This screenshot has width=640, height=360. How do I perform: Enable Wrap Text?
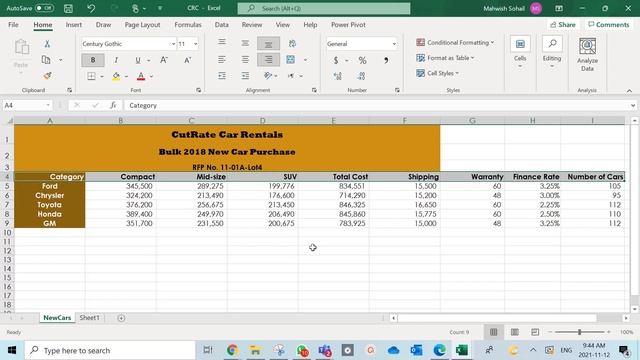292,43
